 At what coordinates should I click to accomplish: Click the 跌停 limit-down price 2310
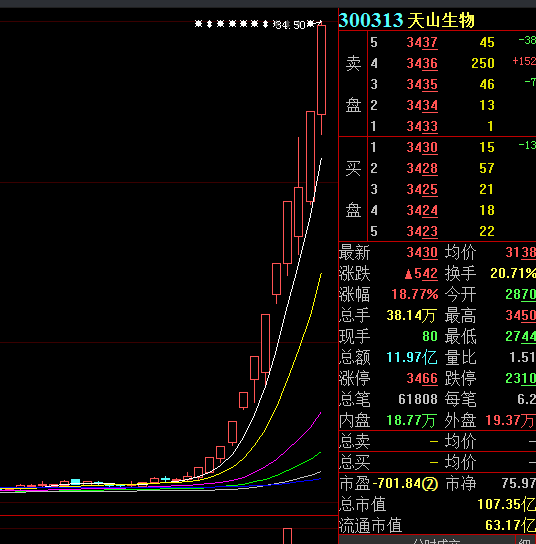click(520, 378)
